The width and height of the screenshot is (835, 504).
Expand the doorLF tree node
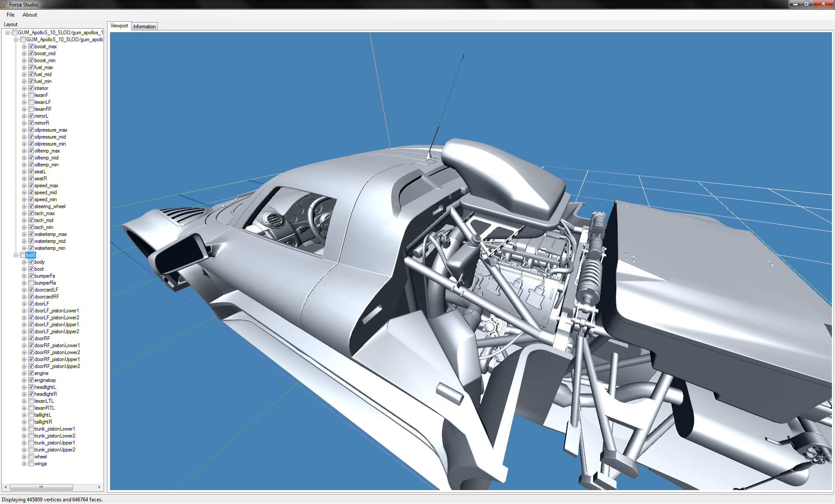pos(24,304)
